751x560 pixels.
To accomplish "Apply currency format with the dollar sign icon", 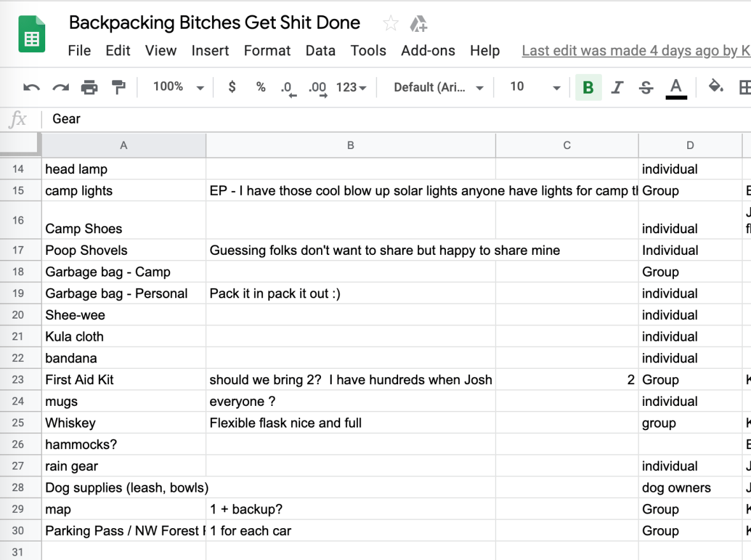I will pos(232,86).
